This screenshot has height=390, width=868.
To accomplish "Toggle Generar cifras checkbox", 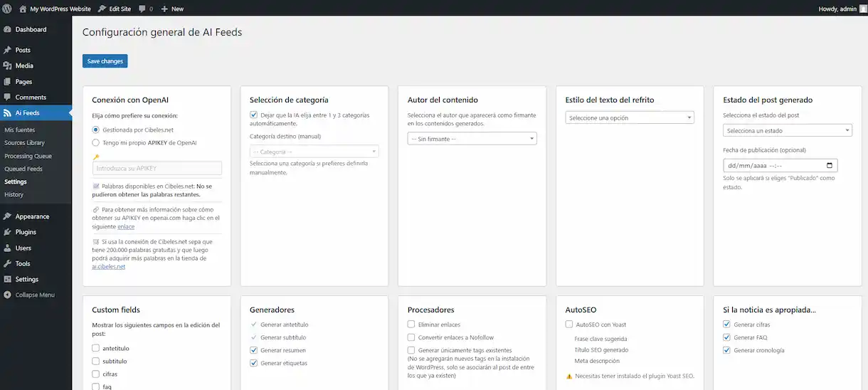I will coord(726,325).
